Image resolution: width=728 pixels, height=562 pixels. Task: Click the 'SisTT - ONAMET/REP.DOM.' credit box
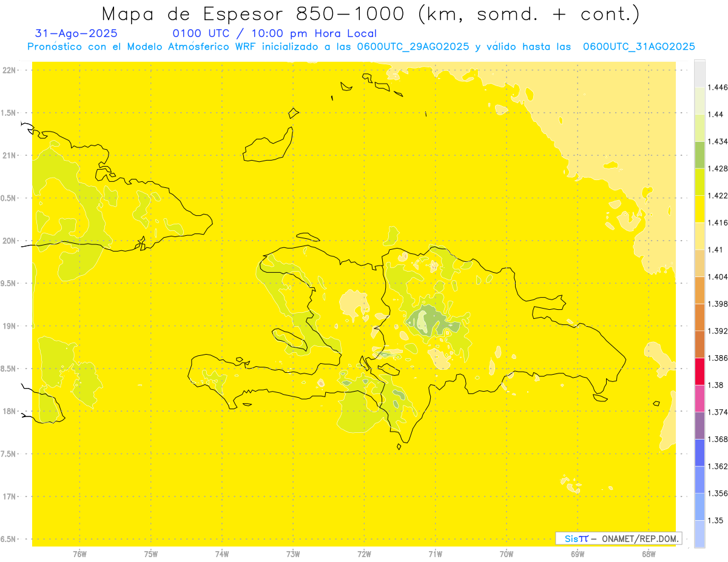pos(619,538)
